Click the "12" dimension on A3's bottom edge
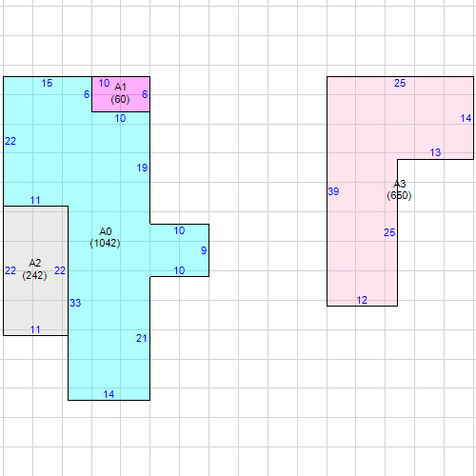This screenshot has width=476, height=476. [362, 300]
